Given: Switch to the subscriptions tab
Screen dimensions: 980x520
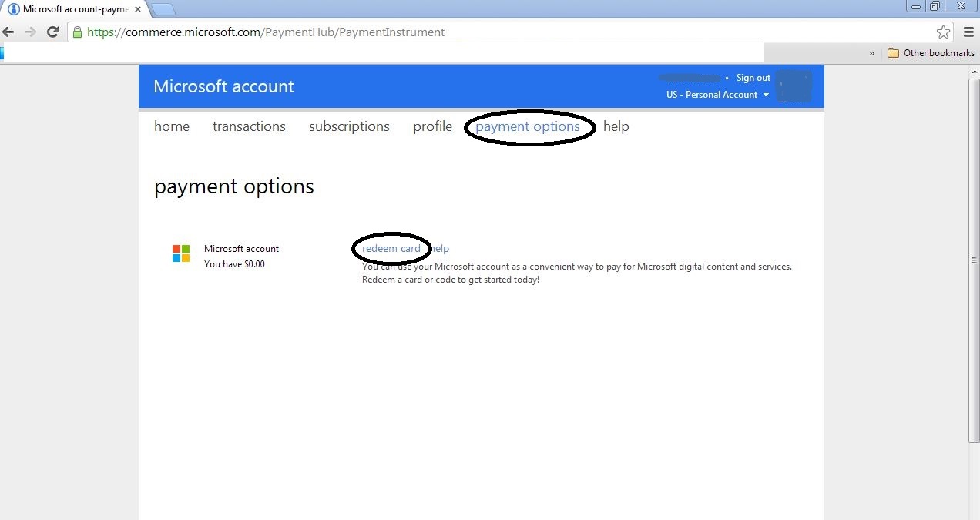Looking at the screenshot, I should pyautogui.click(x=349, y=126).
